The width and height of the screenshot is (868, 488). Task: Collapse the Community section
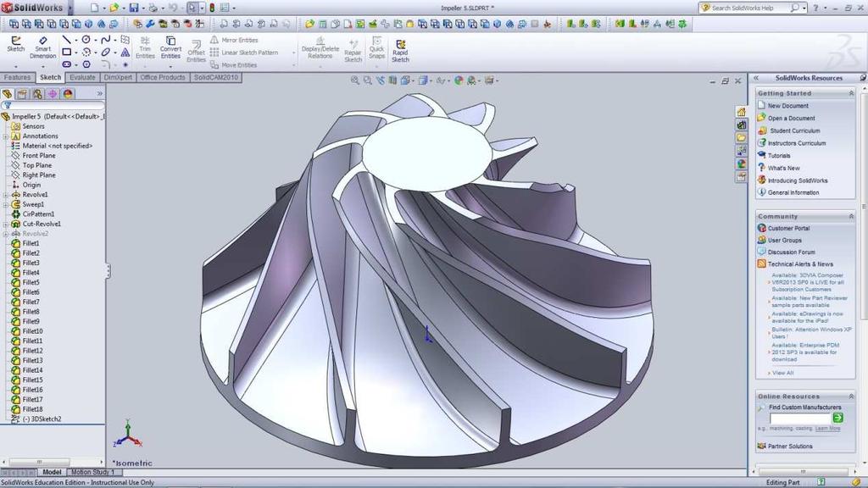pyautogui.click(x=851, y=216)
